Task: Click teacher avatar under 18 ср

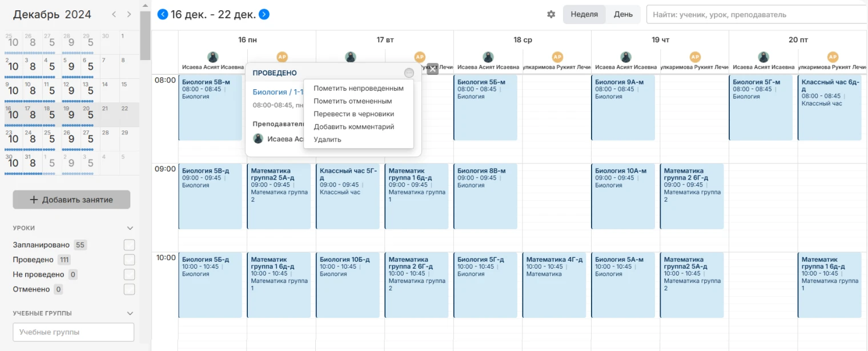Action: tap(488, 57)
